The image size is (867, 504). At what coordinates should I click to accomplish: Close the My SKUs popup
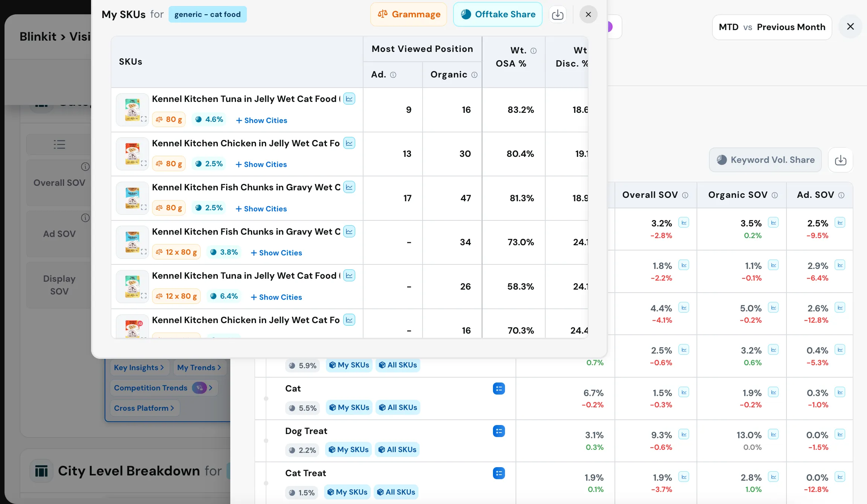tap(588, 15)
